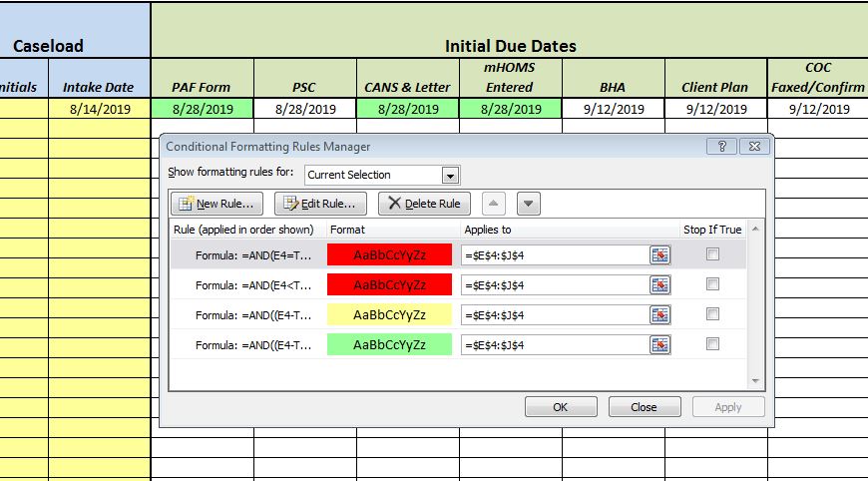Click range selector icon for green format rule
Viewport: 868px width, 481px height.
[x=659, y=345]
